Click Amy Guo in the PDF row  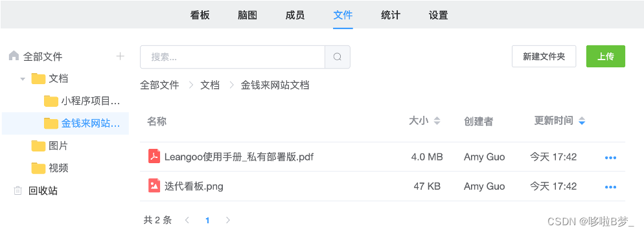[x=484, y=157]
